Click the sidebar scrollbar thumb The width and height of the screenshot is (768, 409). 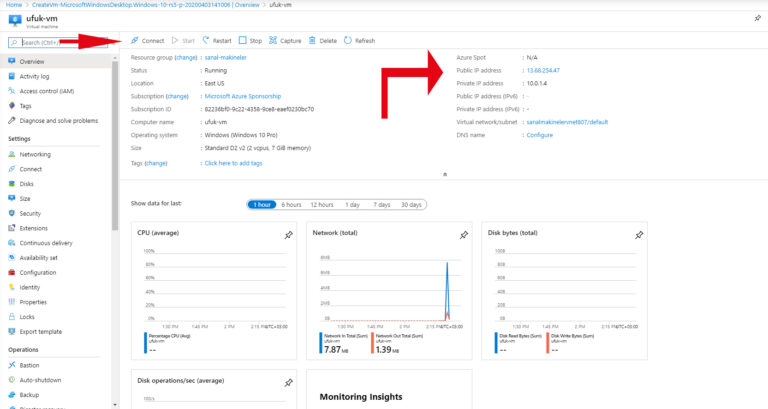click(x=115, y=146)
